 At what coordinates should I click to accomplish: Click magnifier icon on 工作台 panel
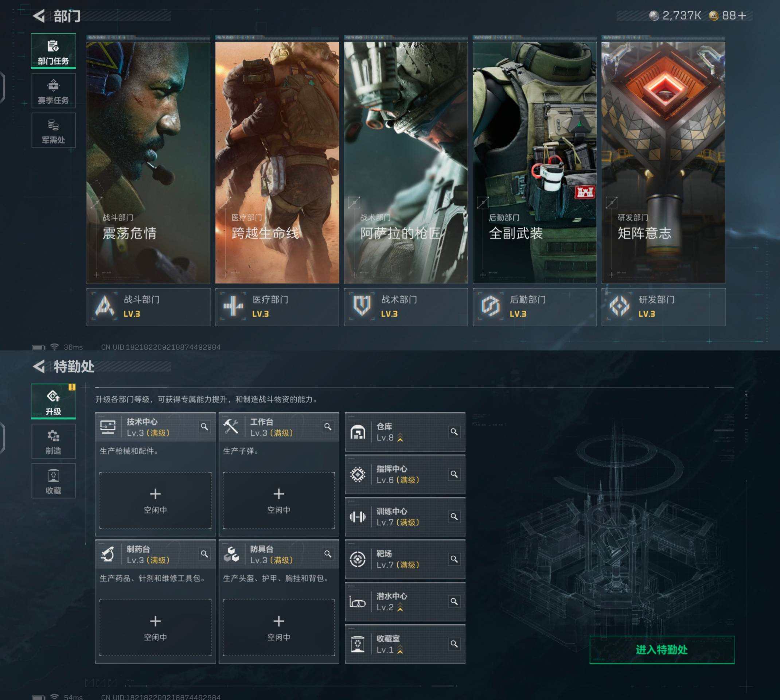[328, 427]
